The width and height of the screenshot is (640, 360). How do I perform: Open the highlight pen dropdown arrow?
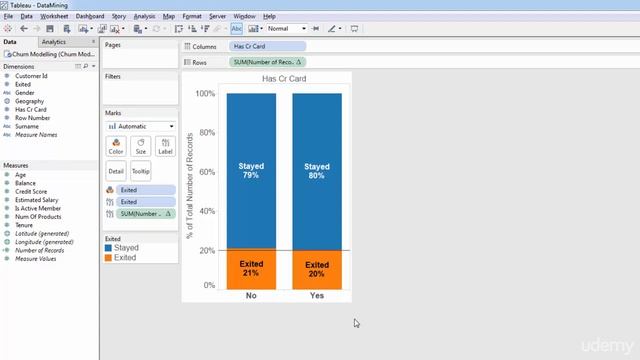point(340,29)
